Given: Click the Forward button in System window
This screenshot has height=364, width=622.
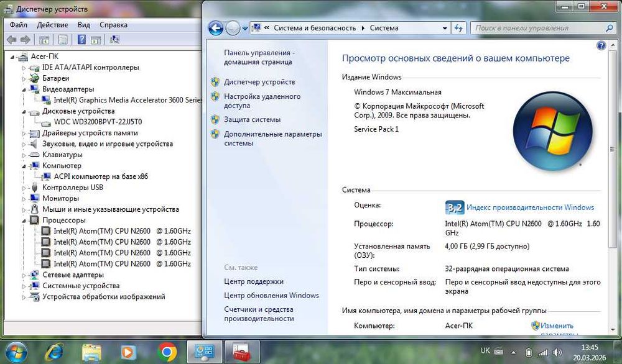Looking at the screenshot, I should 233,28.
